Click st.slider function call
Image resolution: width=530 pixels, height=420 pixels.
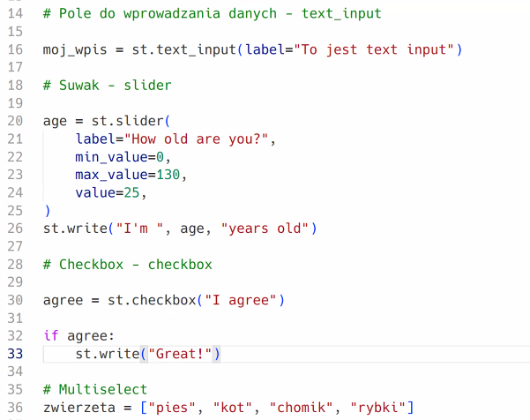[x=128, y=121]
